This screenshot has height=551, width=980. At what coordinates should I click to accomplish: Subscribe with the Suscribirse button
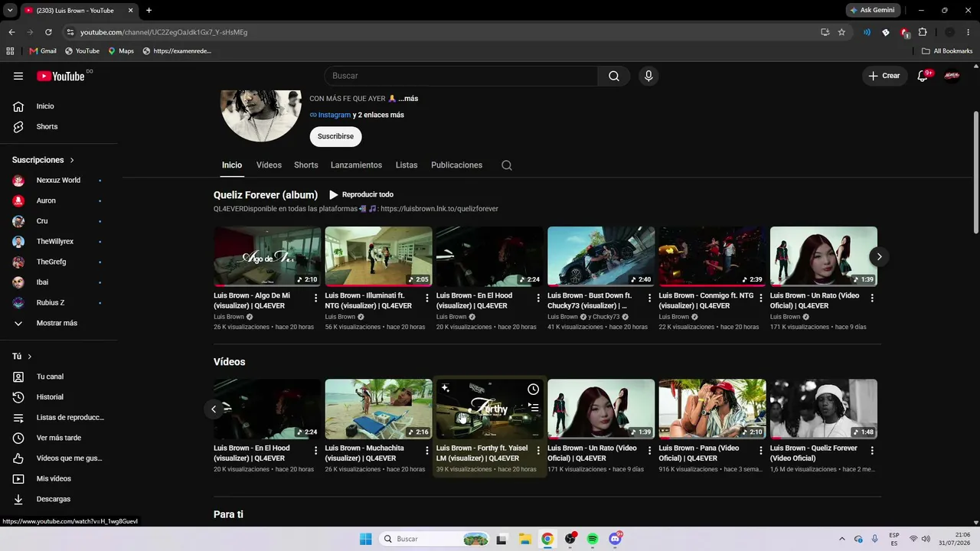(x=335, y=136)
